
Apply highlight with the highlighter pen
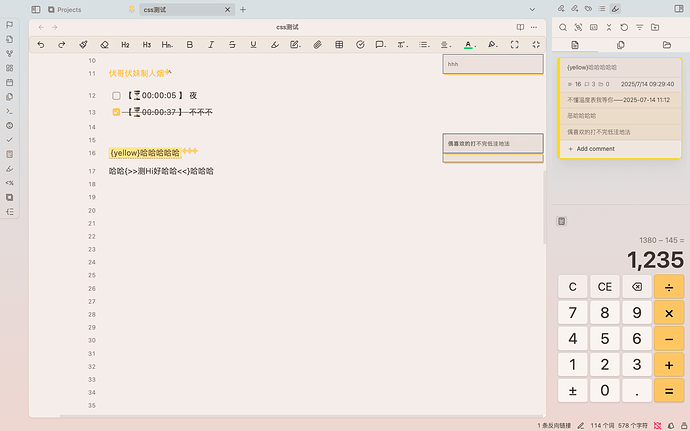tap(275, 44)
